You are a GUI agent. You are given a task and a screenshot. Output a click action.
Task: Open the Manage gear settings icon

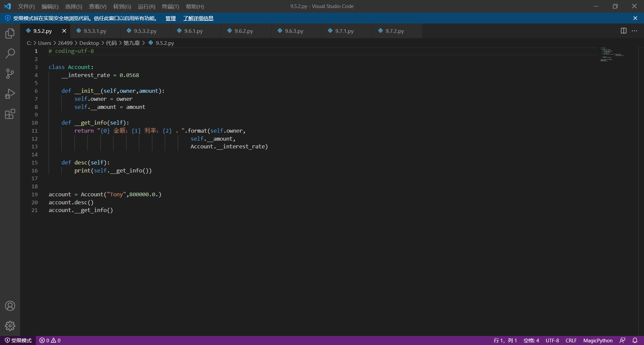[10, 326]
